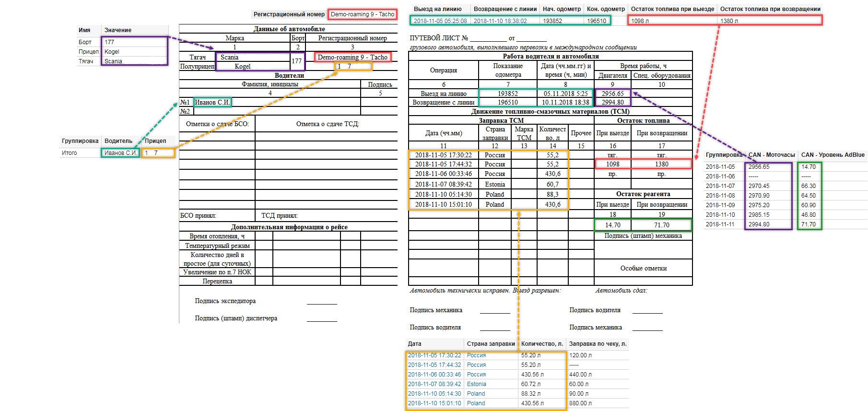Select Kogel in the Имя/Значение table's Прицеп row
The height and width of the screenshot is (411, 868).
tap(112, 52)
